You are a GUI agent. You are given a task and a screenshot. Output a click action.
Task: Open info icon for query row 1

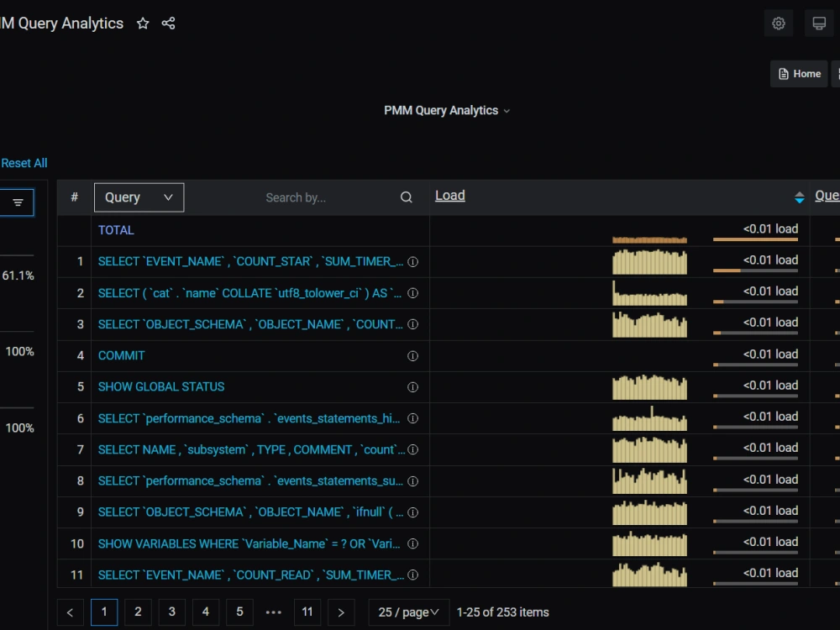[x=412, y=262]
